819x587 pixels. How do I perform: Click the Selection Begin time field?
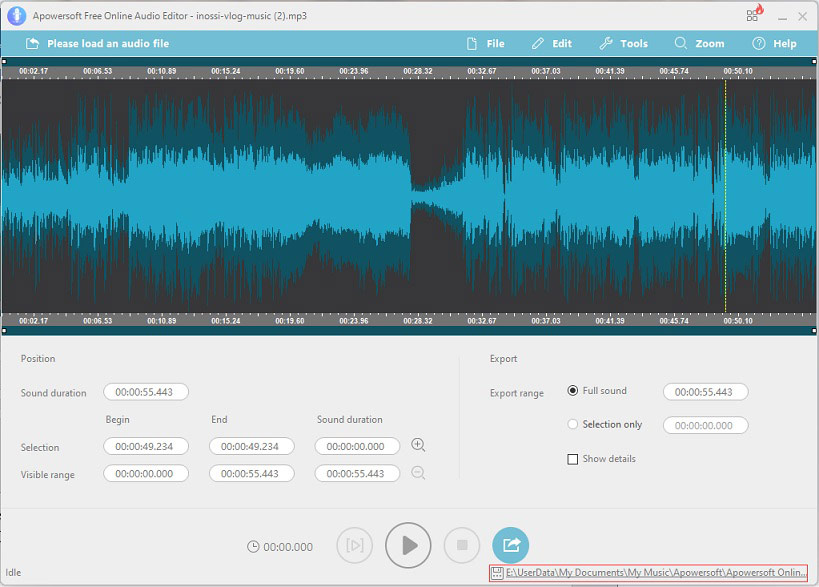146,447
